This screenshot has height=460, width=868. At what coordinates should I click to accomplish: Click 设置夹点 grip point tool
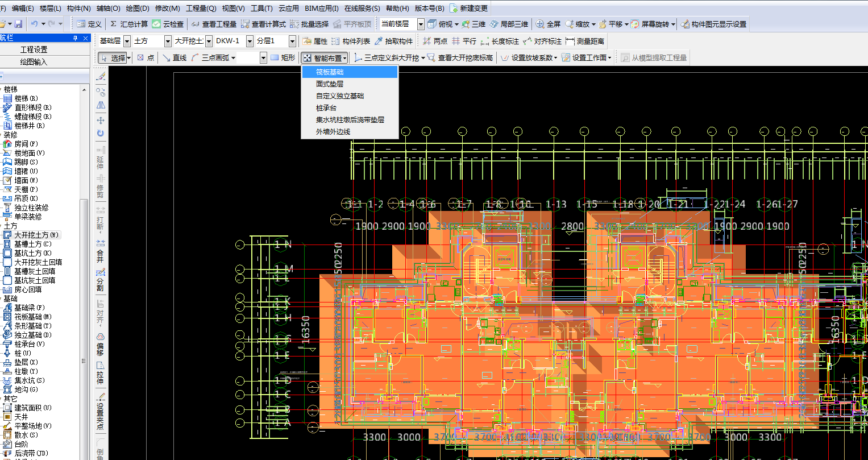100,411
